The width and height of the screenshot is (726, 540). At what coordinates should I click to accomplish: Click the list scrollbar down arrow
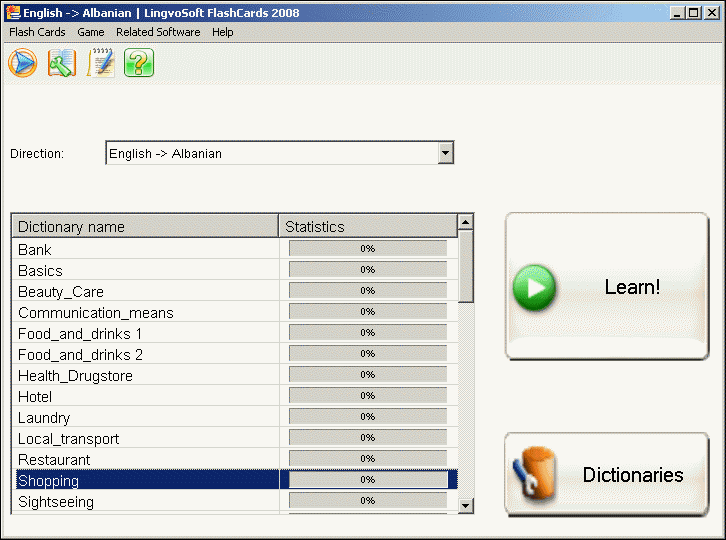pyautogui.click(x=466, y=505)
